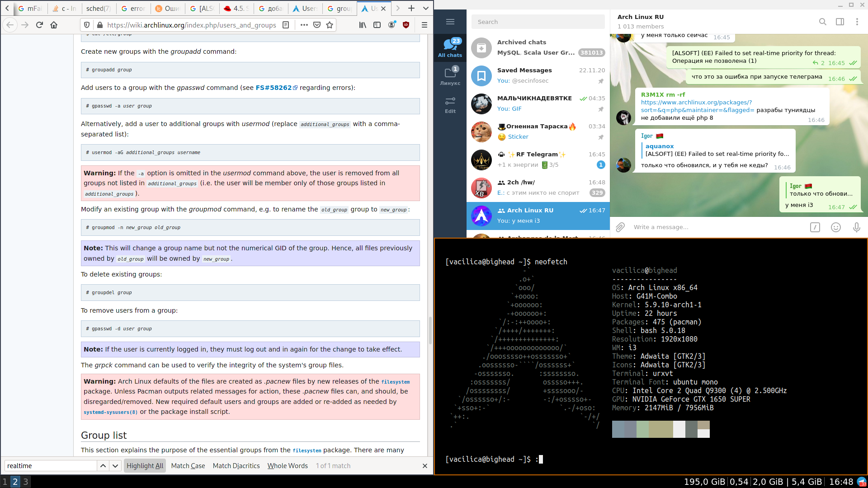Toggle Match Case in find bar

188,466
